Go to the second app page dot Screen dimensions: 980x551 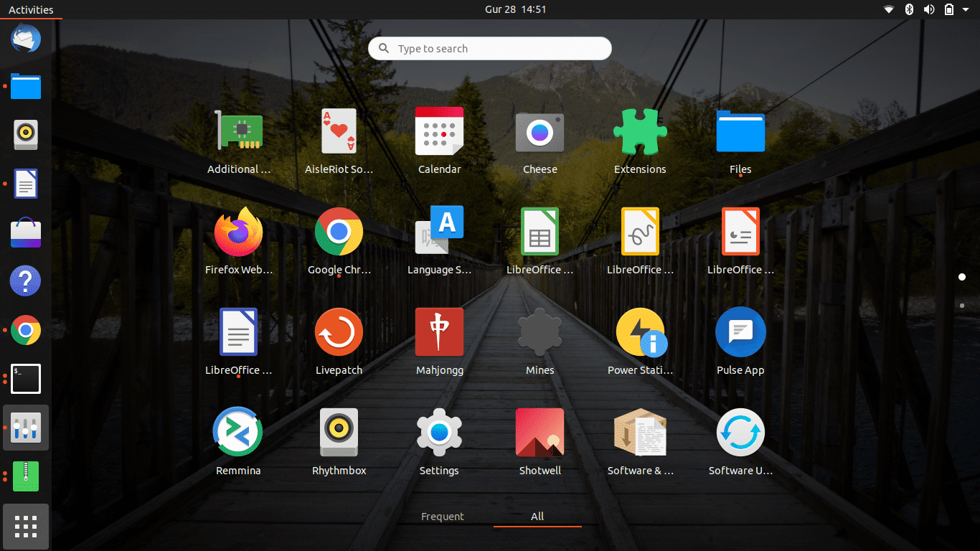962,306
